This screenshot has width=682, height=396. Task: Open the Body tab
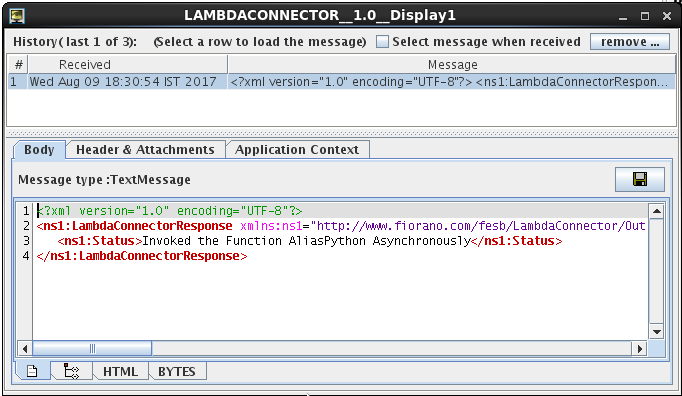coord(39,150)
